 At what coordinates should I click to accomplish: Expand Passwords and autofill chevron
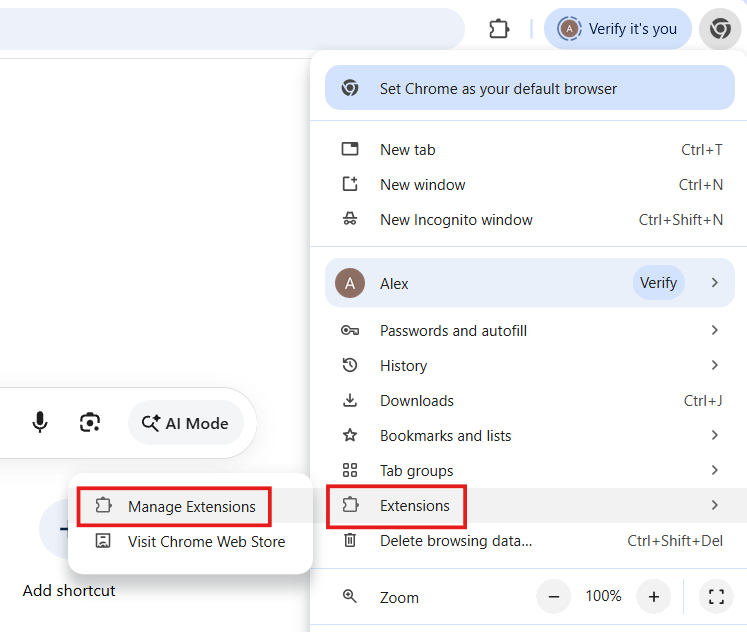714,330
